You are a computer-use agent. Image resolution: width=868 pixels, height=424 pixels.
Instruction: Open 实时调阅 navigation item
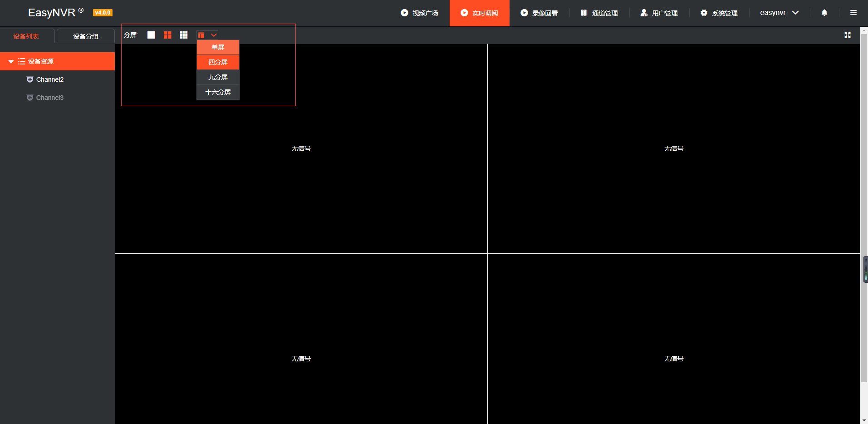point(480,13)
